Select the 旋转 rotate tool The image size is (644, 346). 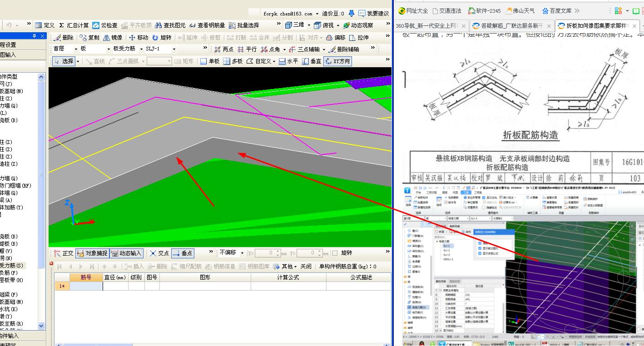point(162,38)
